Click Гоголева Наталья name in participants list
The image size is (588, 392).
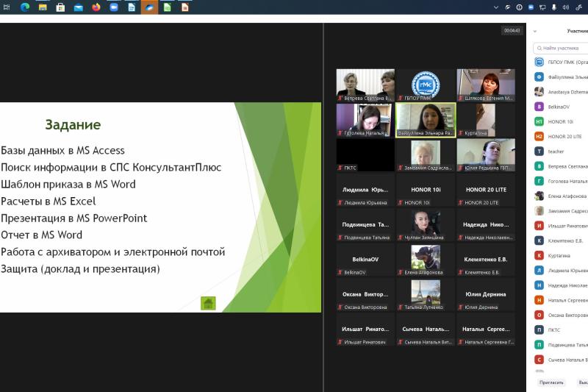567,181
